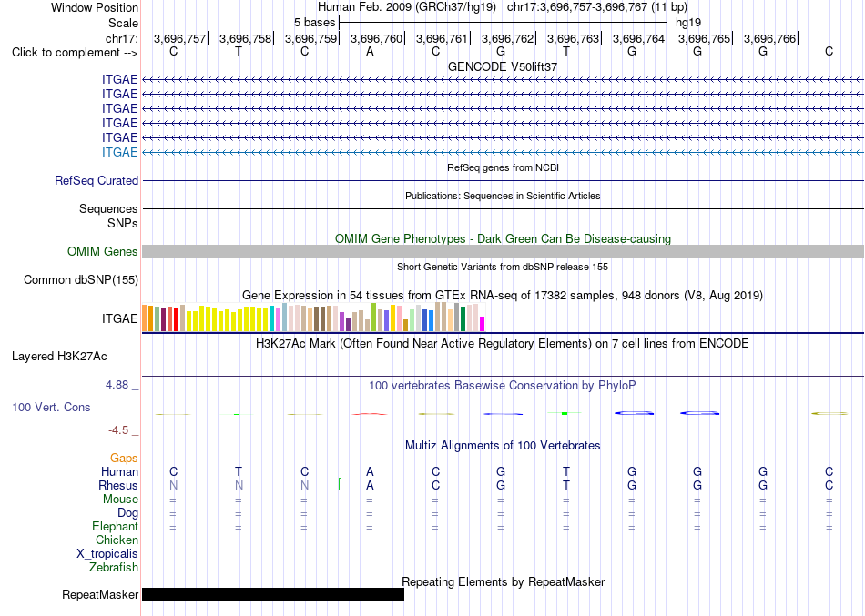Click the Window Position label
Viewport: 865px width, 616px height.
click(95, 7)
